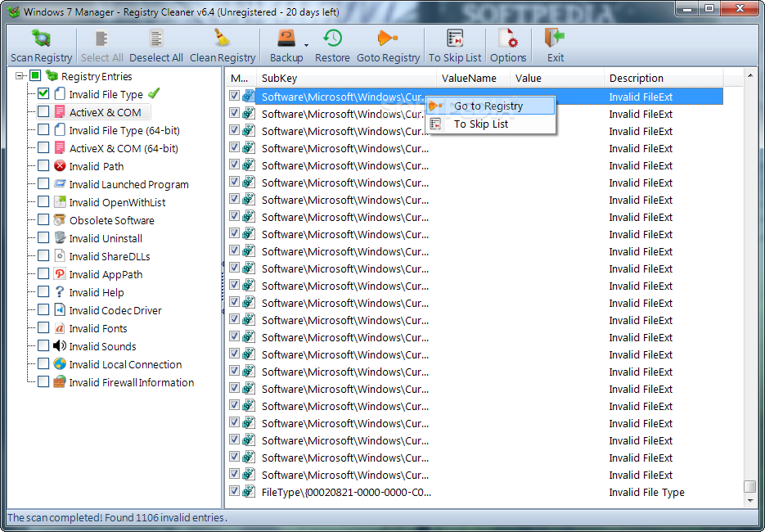
Task: Click the Deselect All toolbar icon
Action: pos(156,38)
